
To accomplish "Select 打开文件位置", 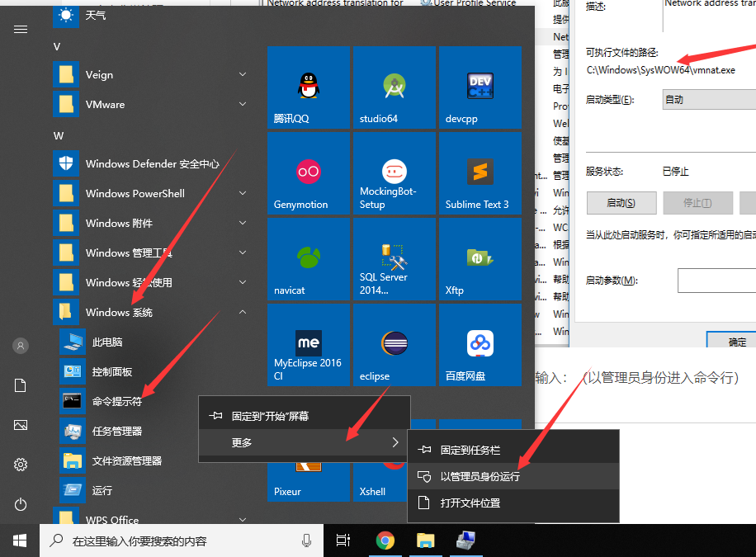I will tap(513, 503).
